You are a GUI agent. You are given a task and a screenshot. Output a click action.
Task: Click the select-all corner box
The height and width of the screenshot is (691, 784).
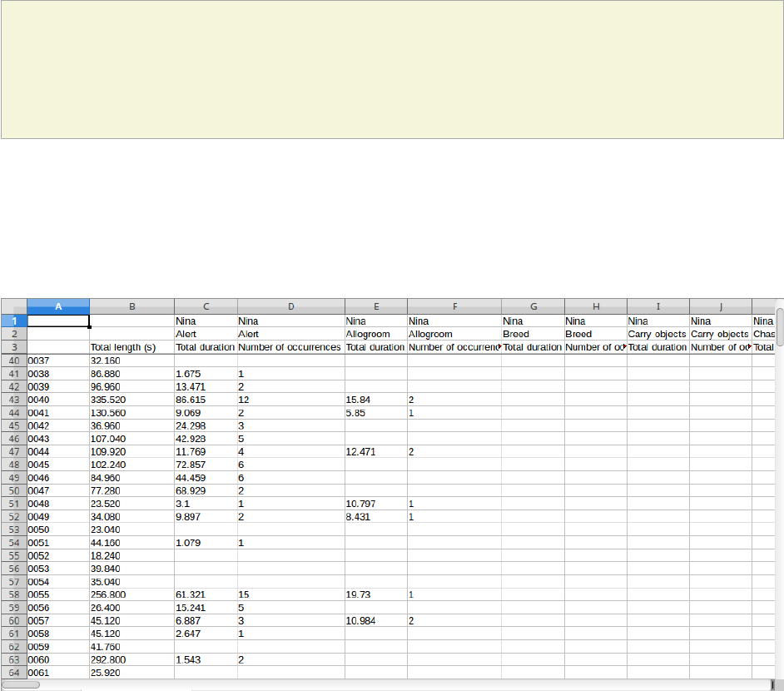(14, 306)
